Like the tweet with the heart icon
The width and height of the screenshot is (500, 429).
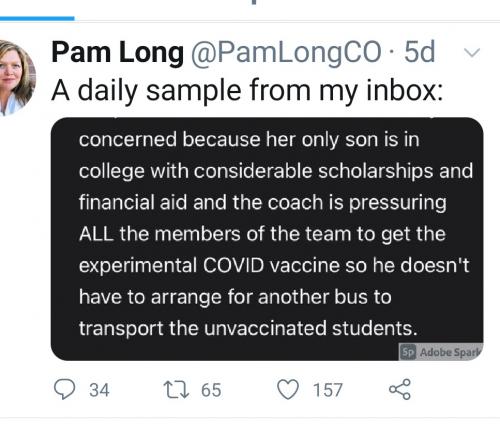[288, 389]
